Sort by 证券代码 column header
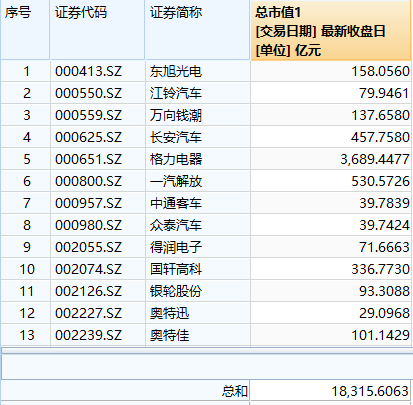 point(97,30)
